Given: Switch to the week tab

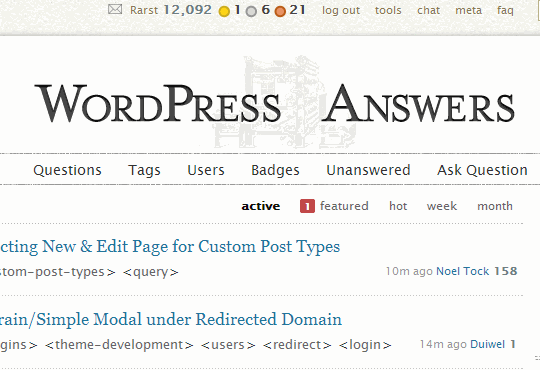Looking at the screenshot, I should (x=442, y=206).
